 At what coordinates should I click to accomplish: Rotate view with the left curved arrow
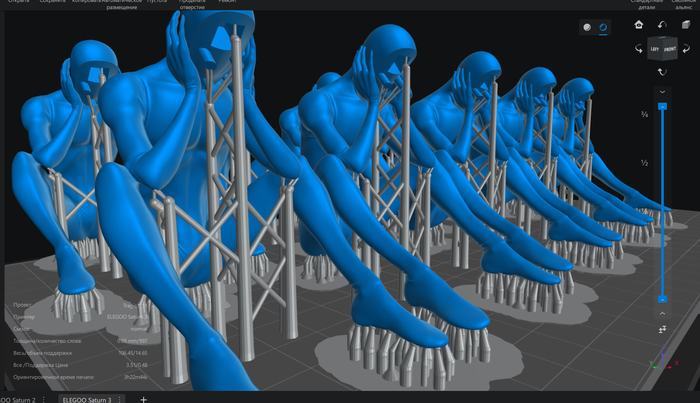click(639, 48)
